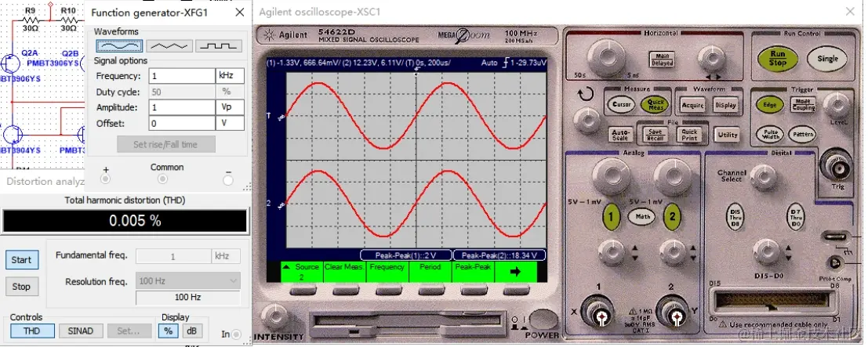Edit the Amplitude value field
The height and width of the screenshot is (347, 868).
tap(182, 107)
